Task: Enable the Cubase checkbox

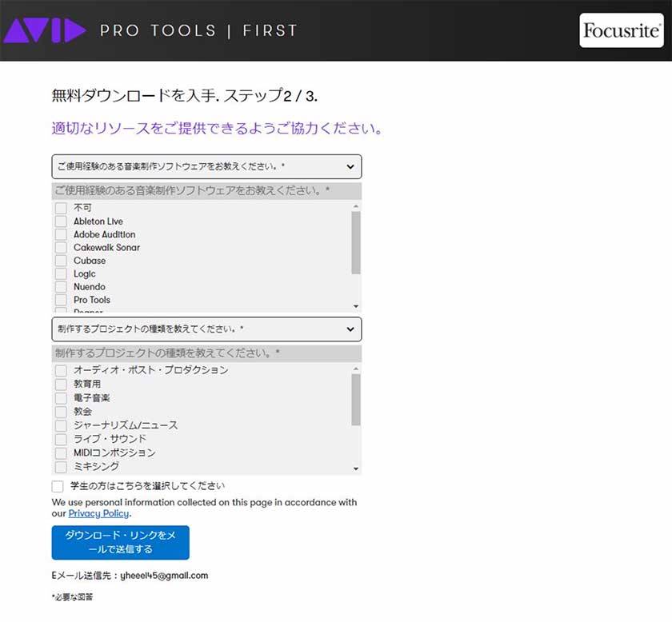Action: (x=61, y=261)
